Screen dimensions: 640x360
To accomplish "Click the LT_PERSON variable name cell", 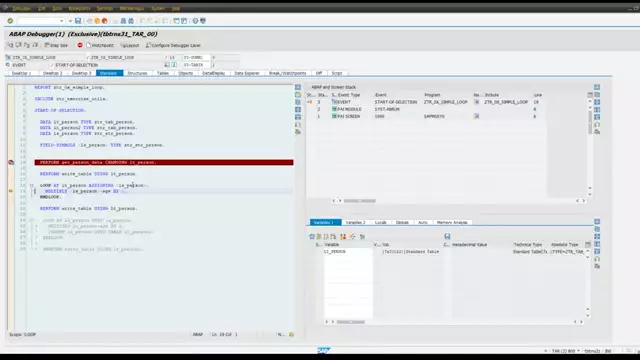I will point(348,252).
